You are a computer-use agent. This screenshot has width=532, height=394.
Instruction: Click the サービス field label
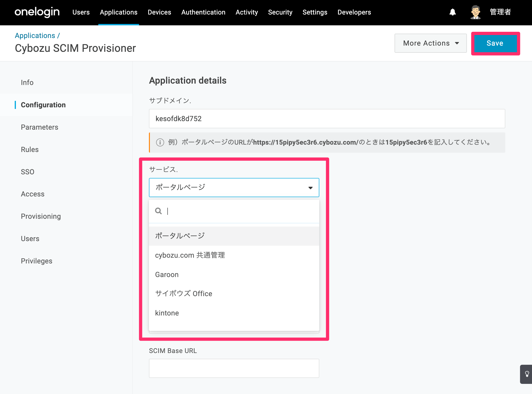(163, 169)
